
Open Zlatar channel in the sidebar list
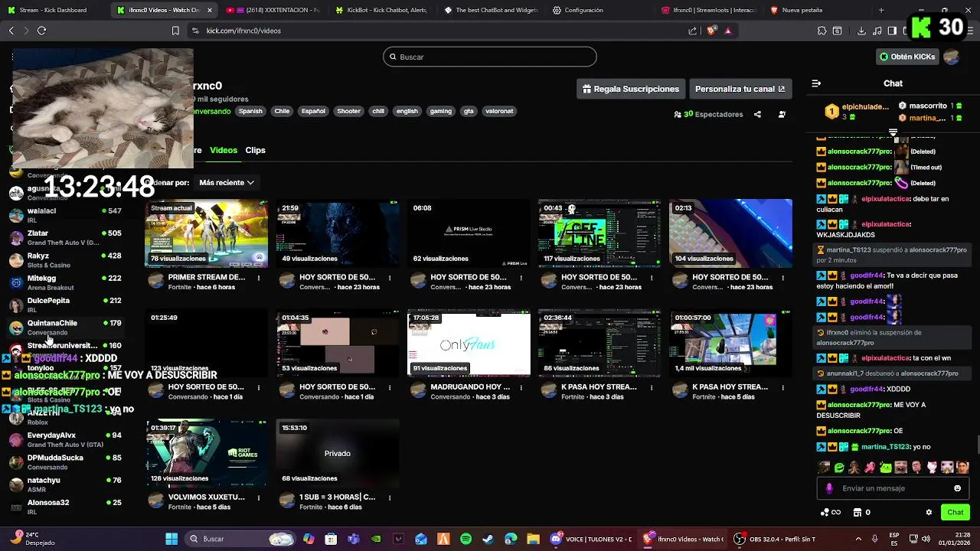(x=65, y=237)
